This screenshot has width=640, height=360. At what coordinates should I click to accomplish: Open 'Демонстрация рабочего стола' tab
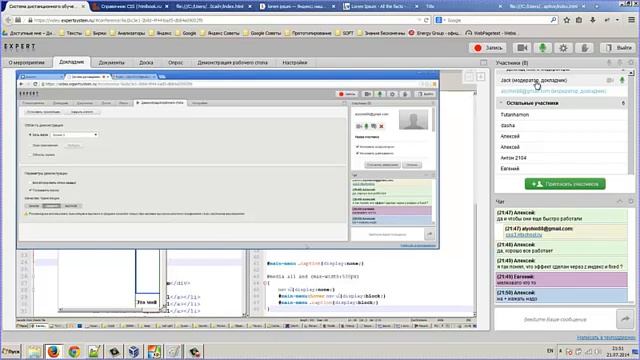(233, 63)
